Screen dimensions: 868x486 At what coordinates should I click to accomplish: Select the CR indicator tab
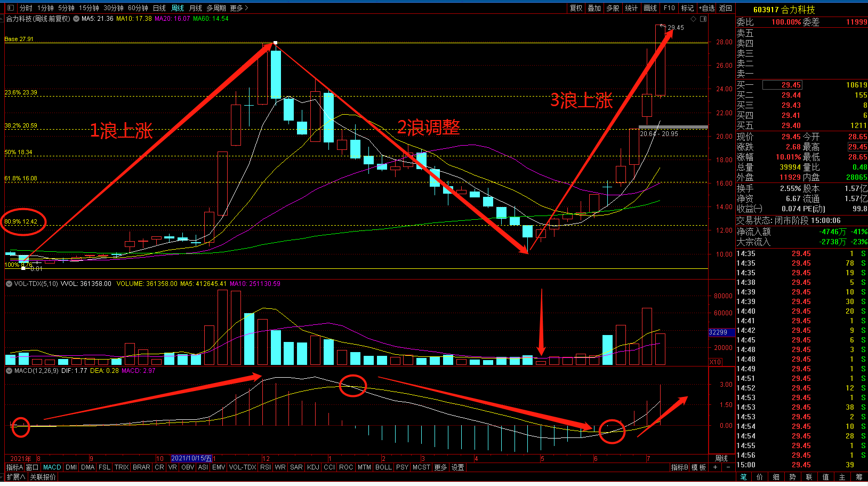pos(159,467)
